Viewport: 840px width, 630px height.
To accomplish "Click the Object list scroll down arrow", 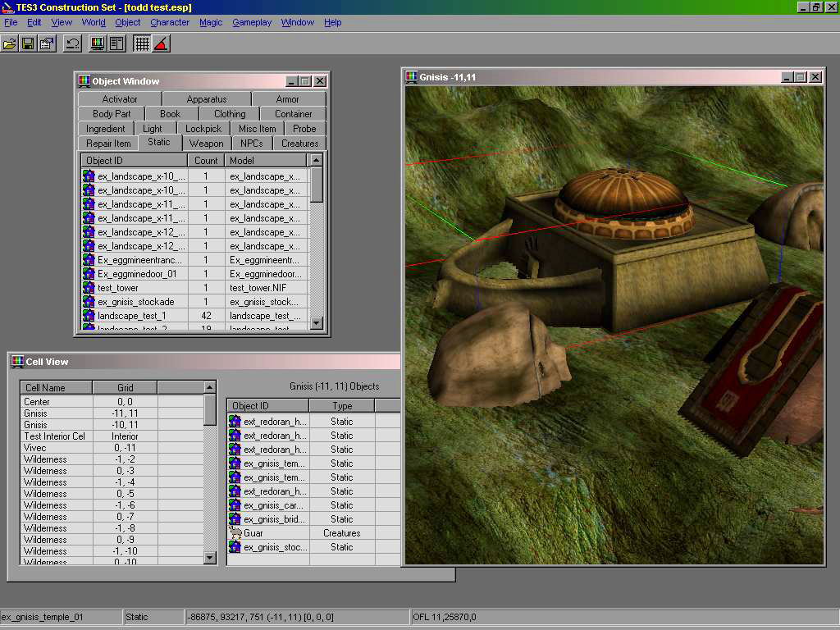I will coord(317,323).
